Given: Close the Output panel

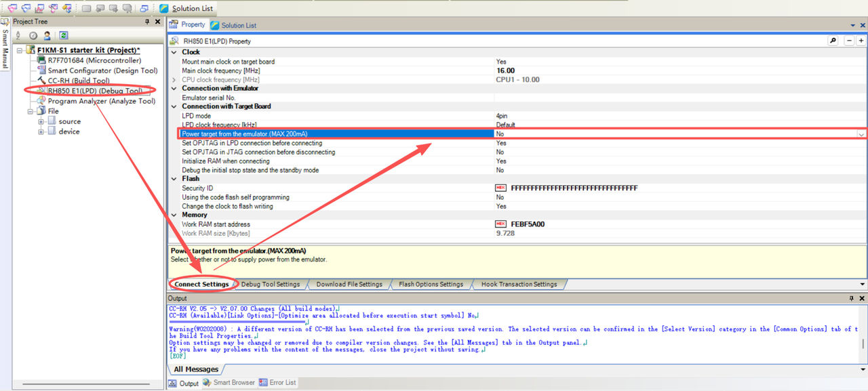Looking at the screenshot, I should pos(862,298).
